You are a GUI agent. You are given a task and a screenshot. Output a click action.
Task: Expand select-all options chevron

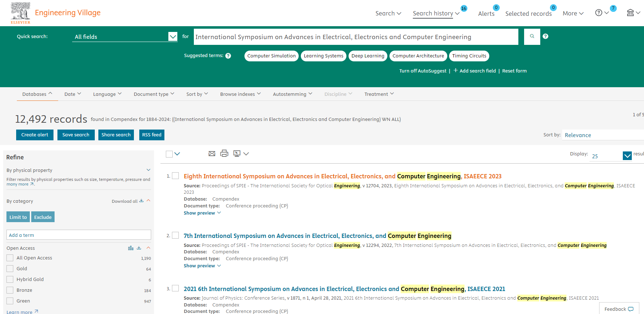coord(177,154)
